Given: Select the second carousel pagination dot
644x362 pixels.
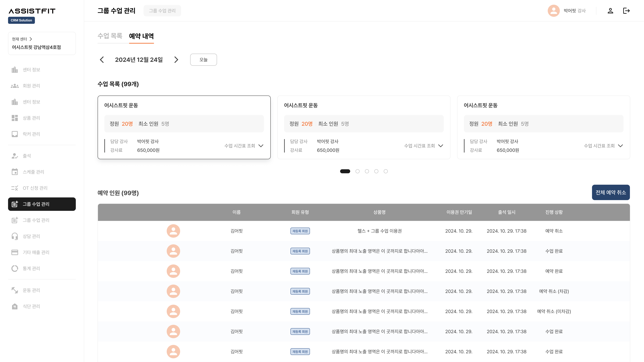Looking at the screenshot, I should [x=357, y=171].
